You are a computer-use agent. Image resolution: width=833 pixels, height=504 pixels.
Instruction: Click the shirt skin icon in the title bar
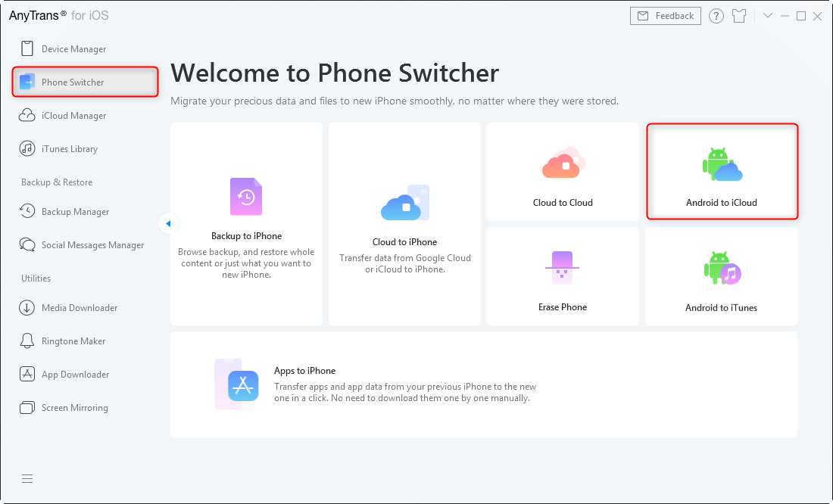pyautogui.click(x=739, y=16)
